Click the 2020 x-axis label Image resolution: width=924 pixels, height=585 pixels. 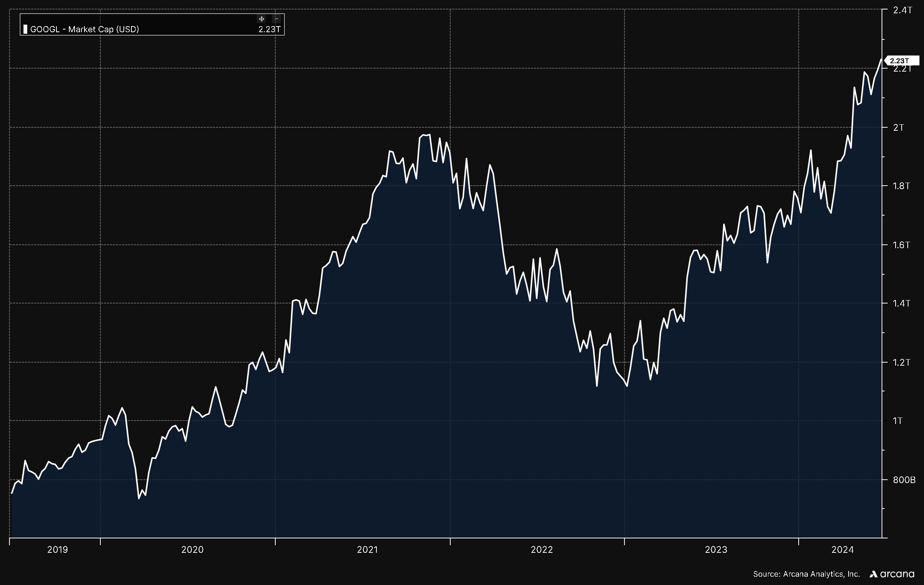[192, 550]
